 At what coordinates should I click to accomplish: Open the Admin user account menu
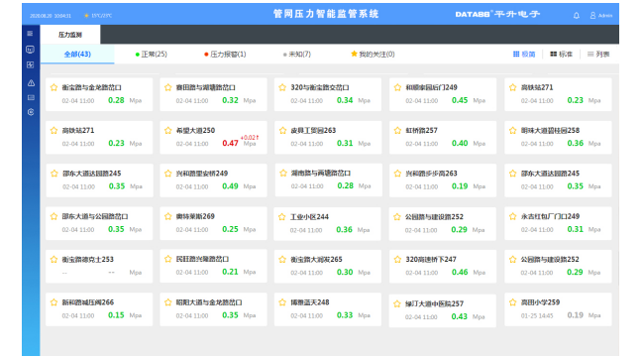[601, 15]
